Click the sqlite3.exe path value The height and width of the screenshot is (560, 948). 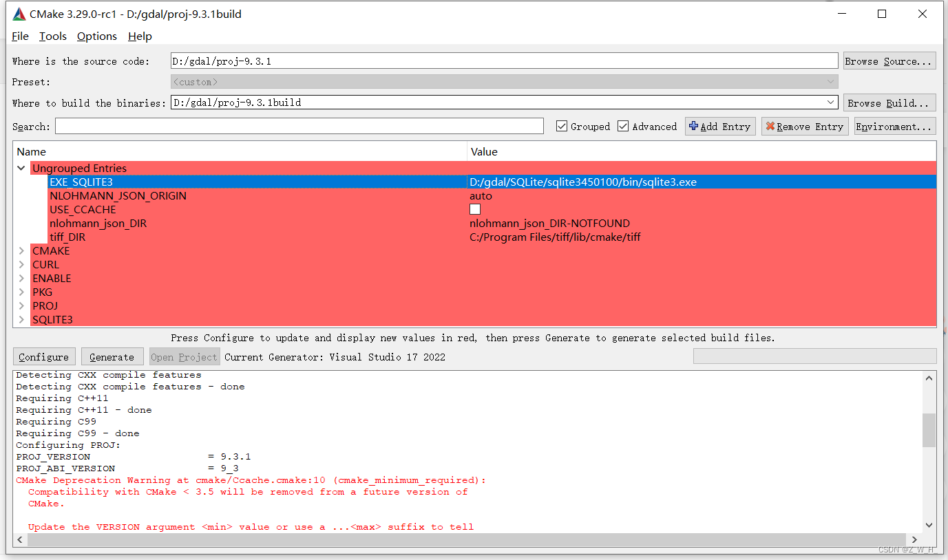(x=583, y=182)
